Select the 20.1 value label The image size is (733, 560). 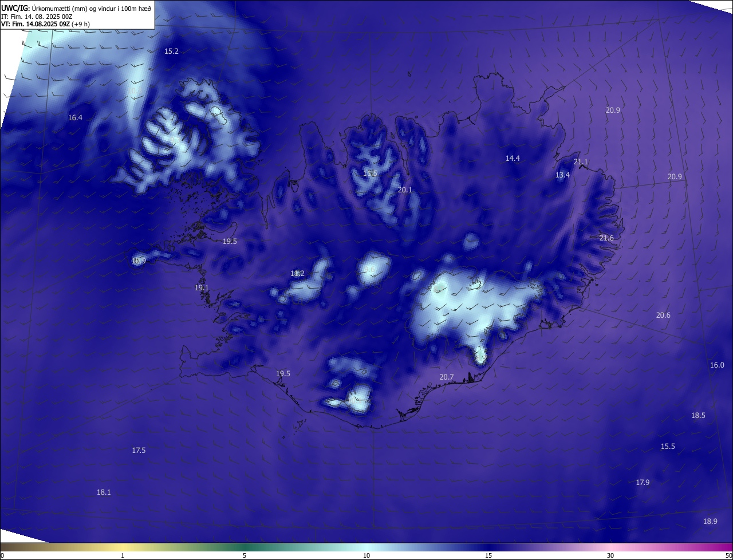[405, 190]
